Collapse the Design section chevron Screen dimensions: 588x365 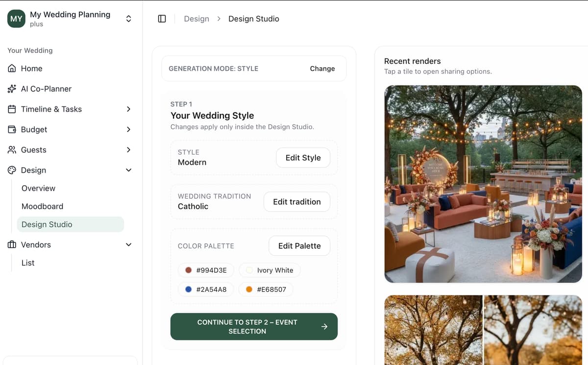pyautogui.click(x=128, y=170)
